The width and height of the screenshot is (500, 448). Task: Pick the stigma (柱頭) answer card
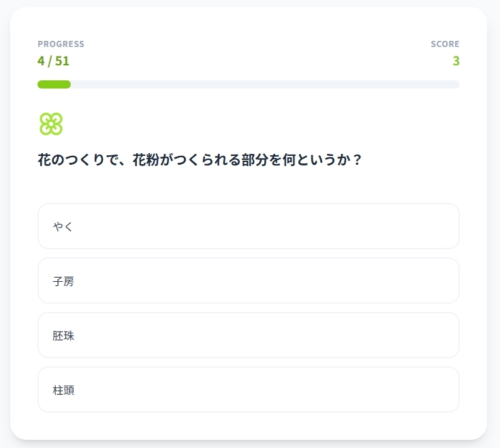249,389
